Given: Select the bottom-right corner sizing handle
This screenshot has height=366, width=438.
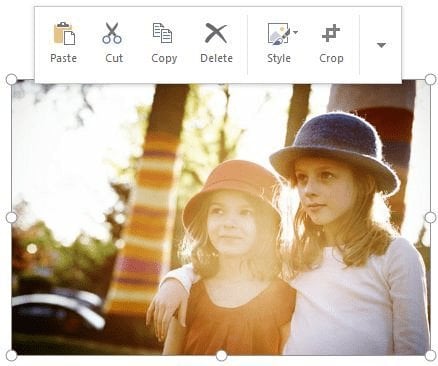Looking at the screenshot, I should point(430,356).
